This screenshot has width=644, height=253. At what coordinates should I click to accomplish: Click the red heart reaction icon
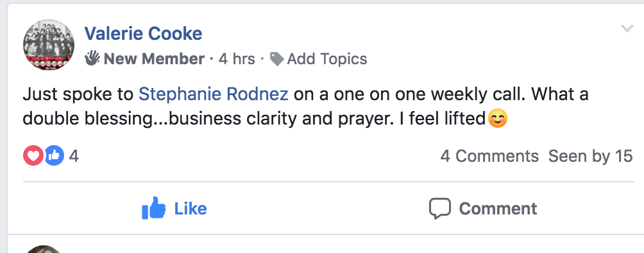tap(33, 155)
